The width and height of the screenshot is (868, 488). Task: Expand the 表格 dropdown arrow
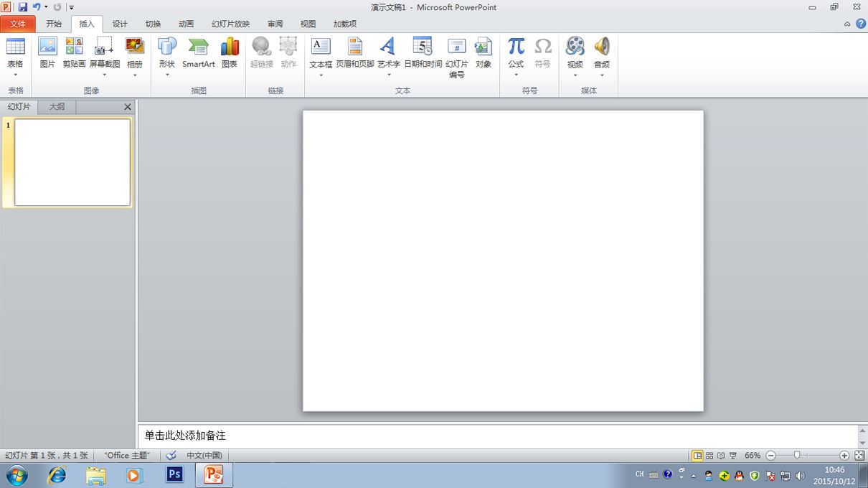point(15,75)
